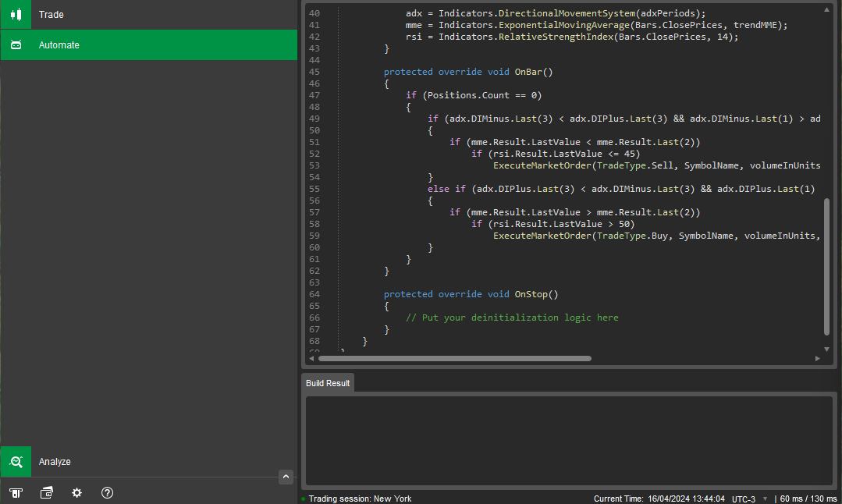
Task: Click the rsi.Result.LastValue > 50 line
Action: pyautogui.click(x=553, y=224)
